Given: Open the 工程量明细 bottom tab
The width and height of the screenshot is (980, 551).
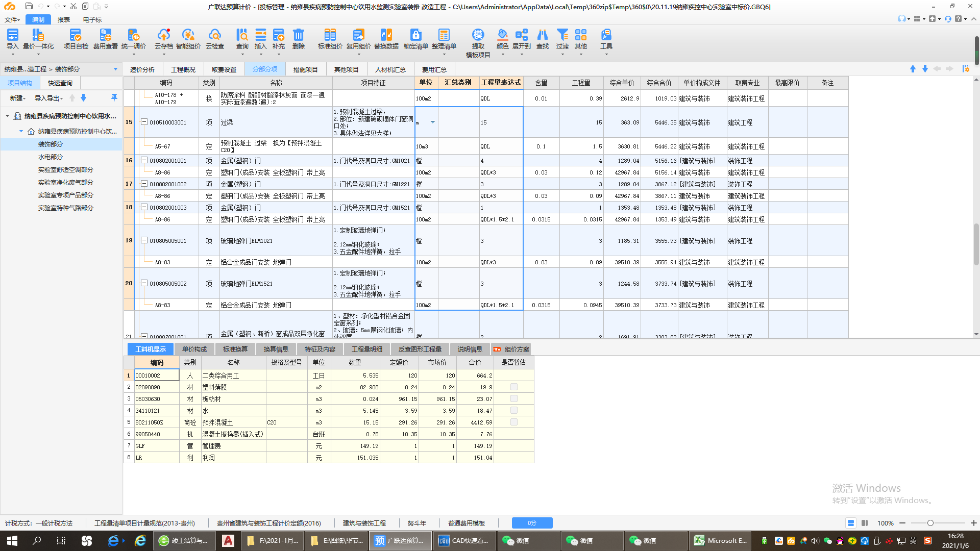Looking at the screenshot, I should [x=367, y=349].
